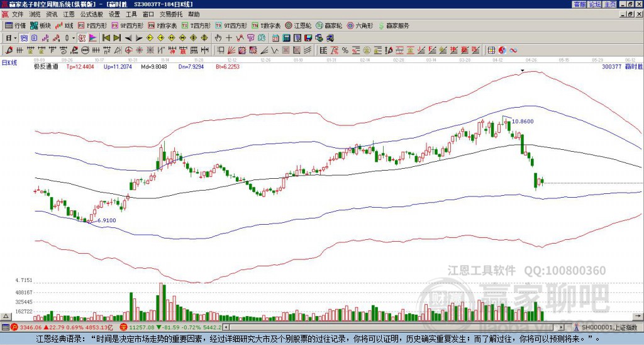Click the red target circle icon
644x345 pixels.
pyautogui.click(x=128, y=50)
